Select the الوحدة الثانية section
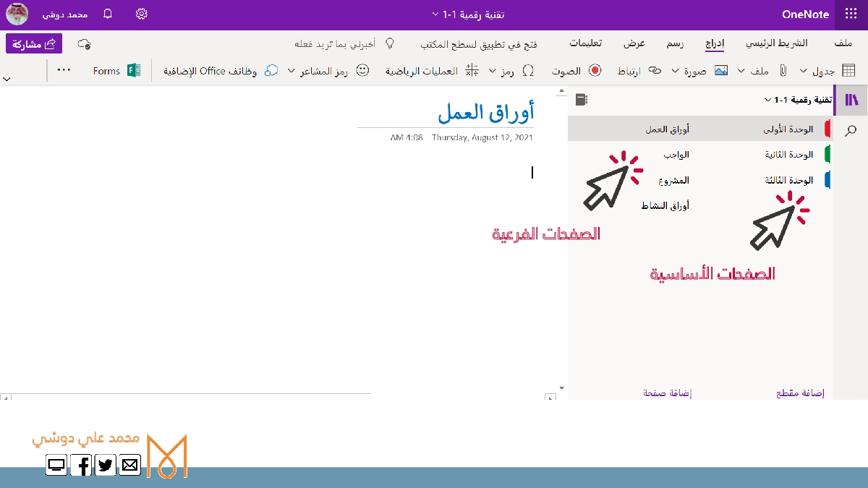Screen dimensions: 868x488 click(x=788, y=155)
